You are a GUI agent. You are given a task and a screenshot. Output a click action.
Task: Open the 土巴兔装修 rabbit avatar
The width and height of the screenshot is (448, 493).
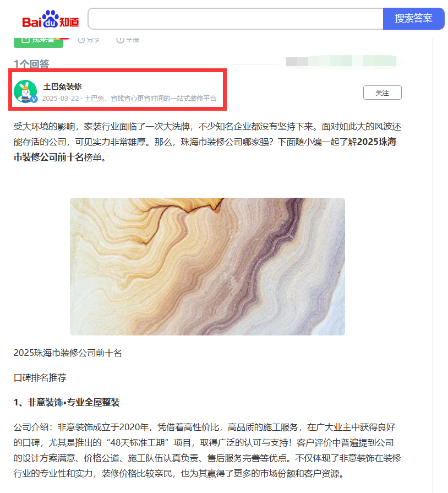25,91
